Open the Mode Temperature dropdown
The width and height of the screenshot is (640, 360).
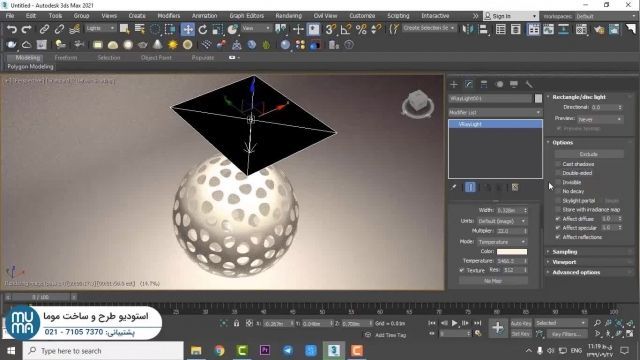502,242
